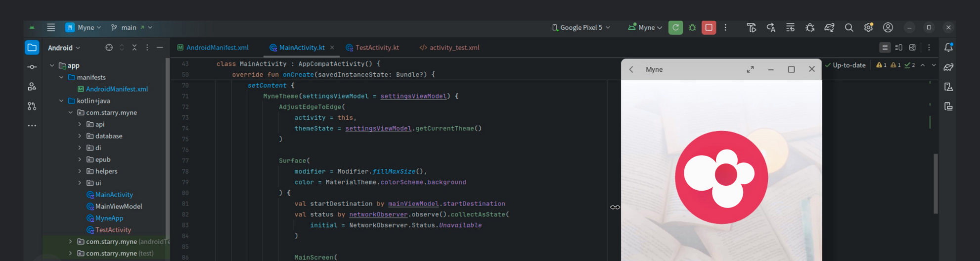The height and width of the screenshot is (261, 980).
Task: Click the green Rerun app button
Action: click(675, 28)
